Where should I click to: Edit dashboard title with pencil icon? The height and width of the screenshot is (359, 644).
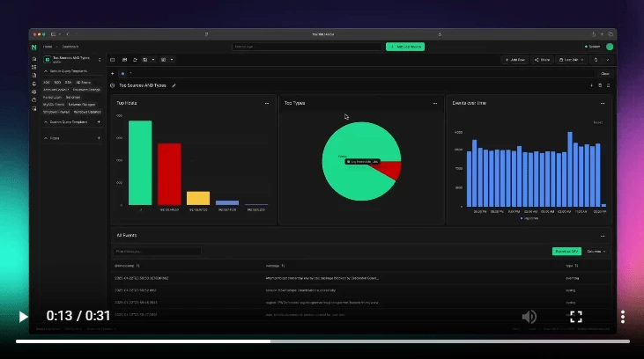(174, 85)
